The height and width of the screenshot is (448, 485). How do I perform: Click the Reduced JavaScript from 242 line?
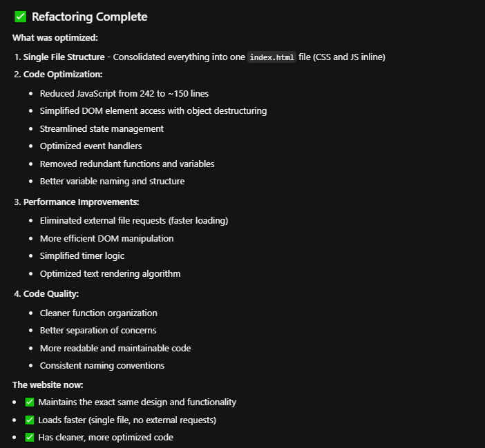(x=124, y=93)
